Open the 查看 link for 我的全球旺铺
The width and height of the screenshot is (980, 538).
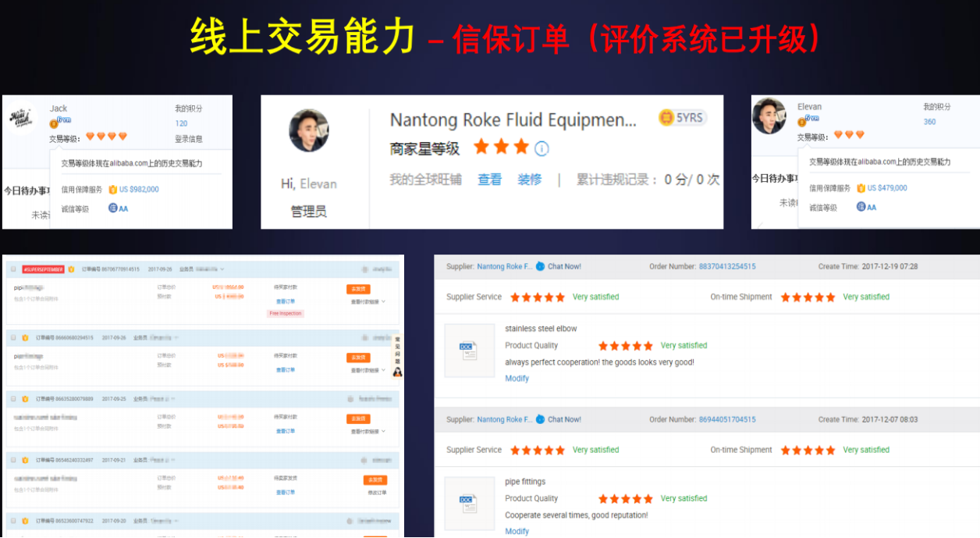pos(490,180)
